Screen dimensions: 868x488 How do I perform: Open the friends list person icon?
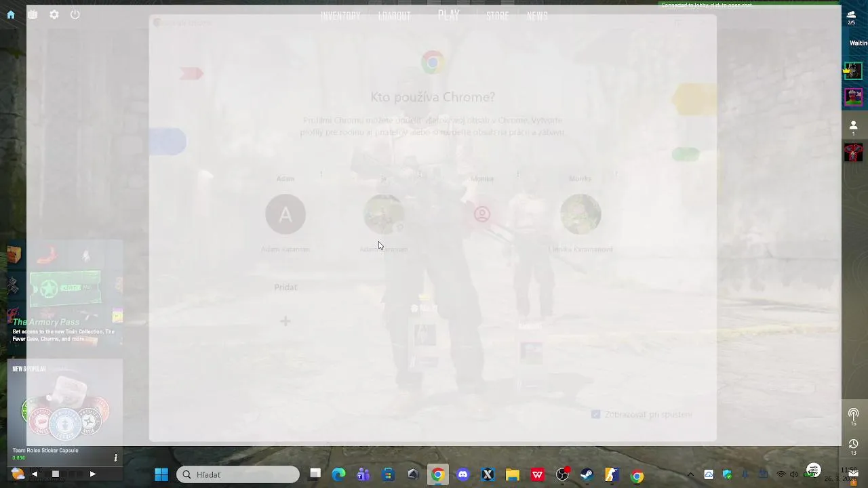[x=853, y=127]
